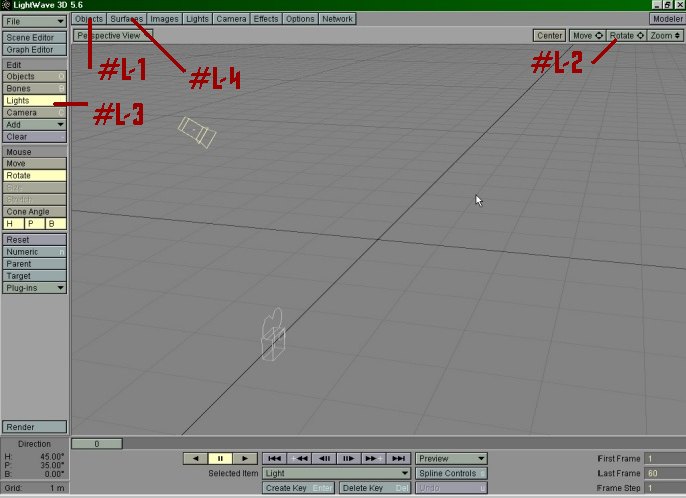Open the Preview dropdown
The height and width of the screenshot is (498, 686).
tap(451, 459)
